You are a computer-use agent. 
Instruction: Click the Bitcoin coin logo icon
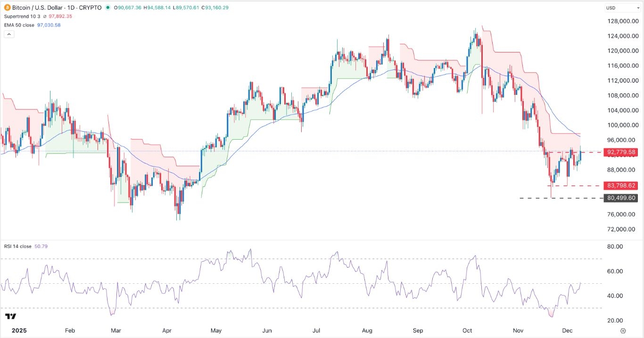point(7,8)
